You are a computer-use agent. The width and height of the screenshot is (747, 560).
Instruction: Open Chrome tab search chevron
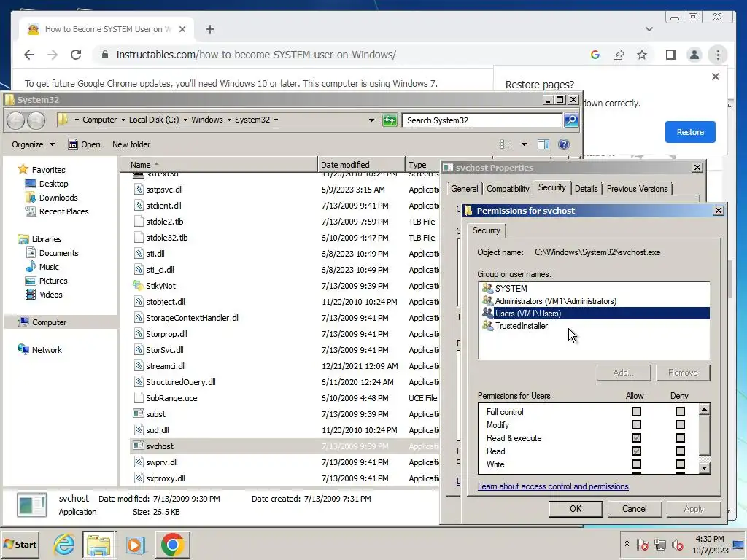point(649,29)
